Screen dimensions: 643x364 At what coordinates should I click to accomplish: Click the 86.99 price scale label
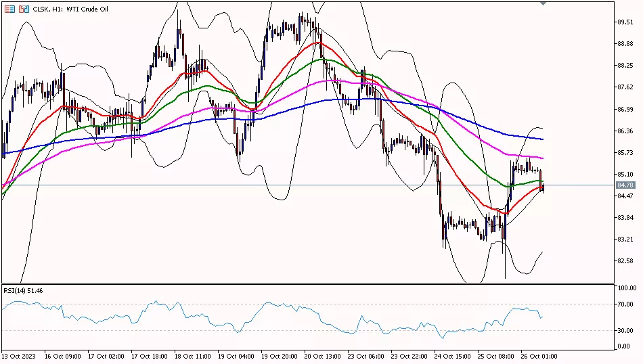coord(625,109)
